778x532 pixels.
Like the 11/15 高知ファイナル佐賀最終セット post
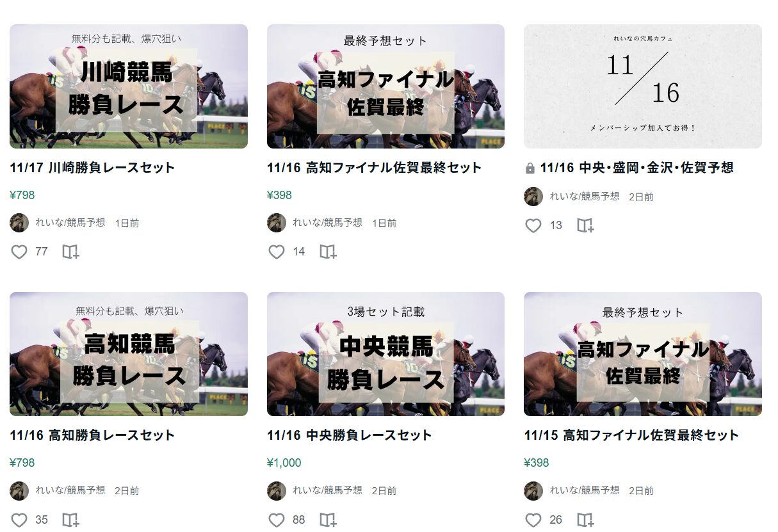pyautogui.click(x=533, y=520)
